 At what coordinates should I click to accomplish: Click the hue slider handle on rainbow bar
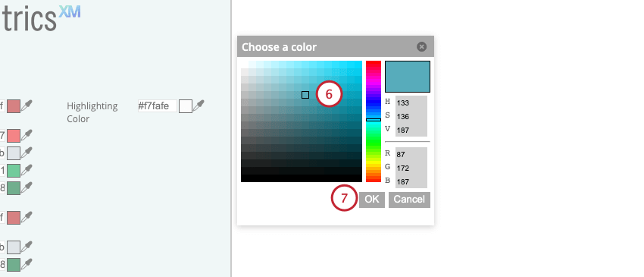[x=374, y=120]
